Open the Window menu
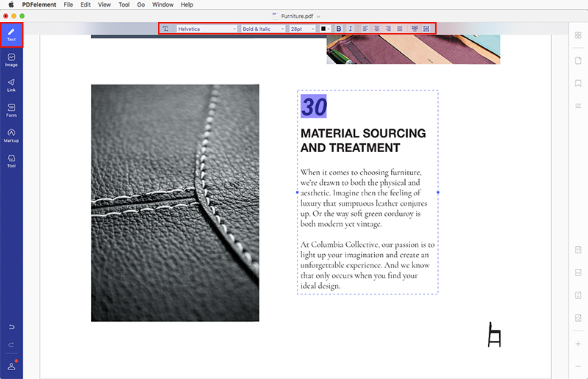This screenshot has width=588, height=379. [162, 4]
